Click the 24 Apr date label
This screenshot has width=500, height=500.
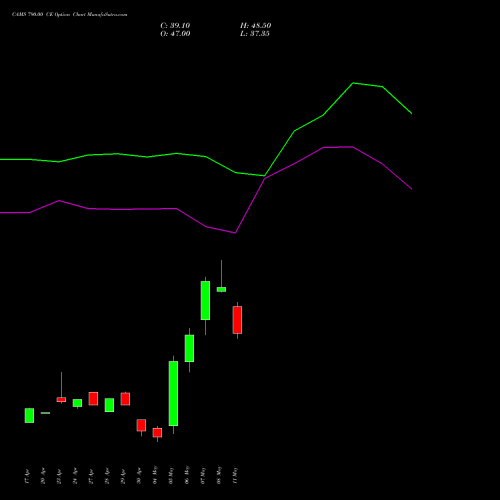point(75,476)
